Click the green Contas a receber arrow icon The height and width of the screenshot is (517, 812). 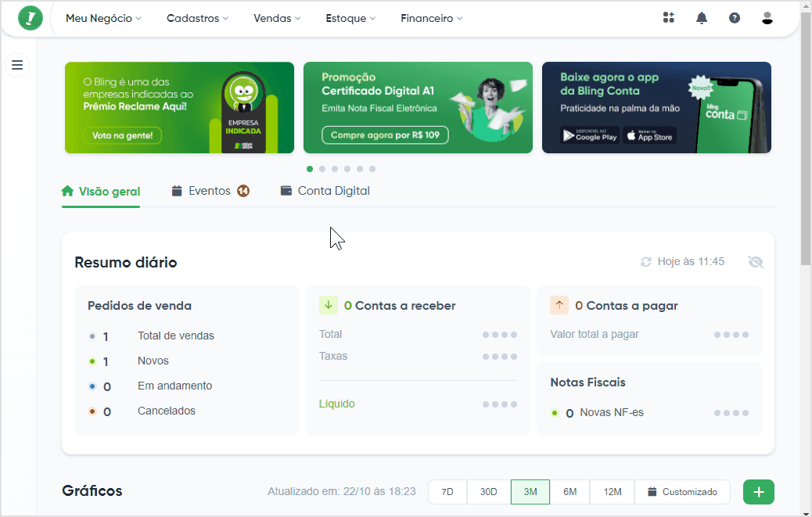click(329, 305)
